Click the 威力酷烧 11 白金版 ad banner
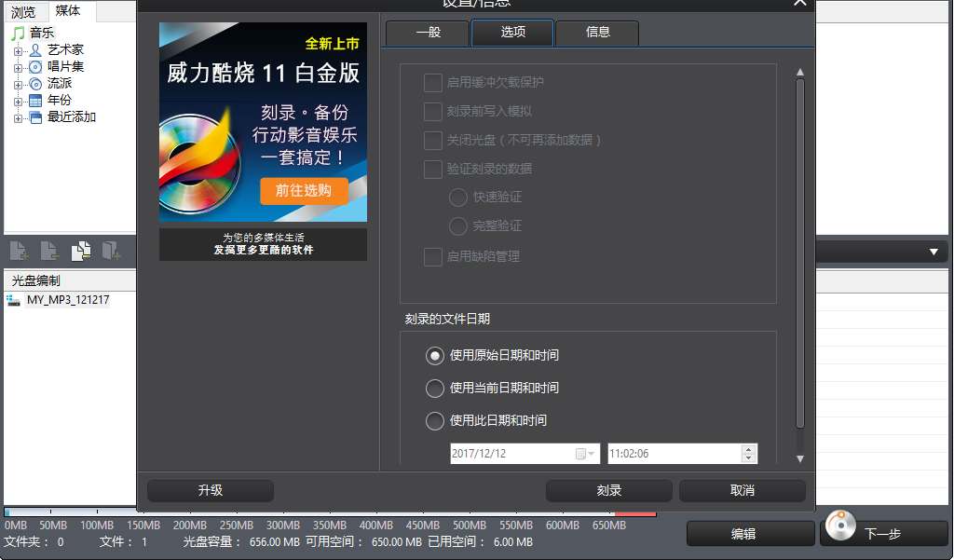 point(263,122)
